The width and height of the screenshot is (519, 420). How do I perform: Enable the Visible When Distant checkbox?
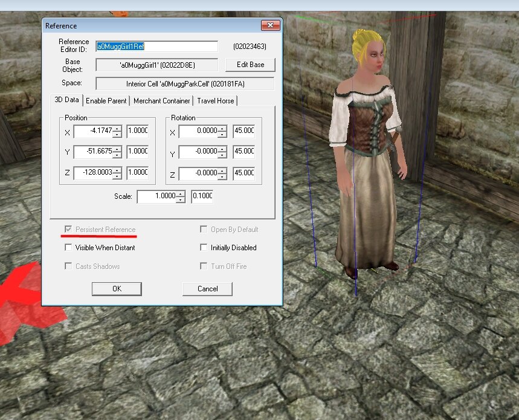[68, 247]
